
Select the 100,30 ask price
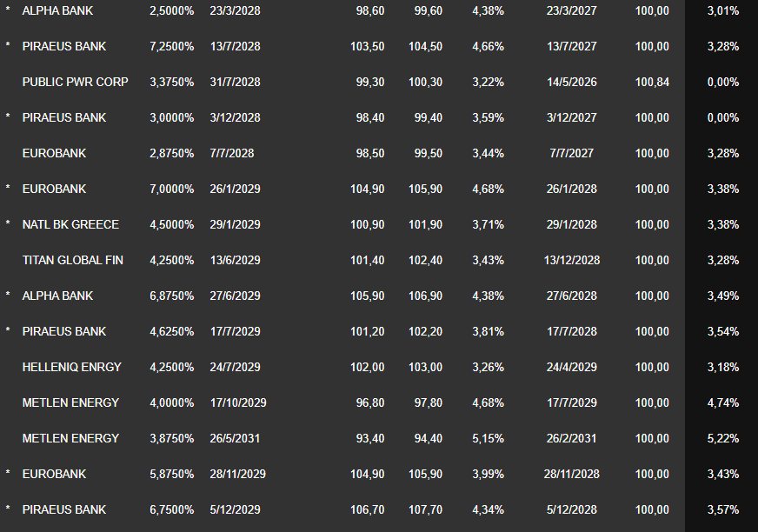pos(425,83)
